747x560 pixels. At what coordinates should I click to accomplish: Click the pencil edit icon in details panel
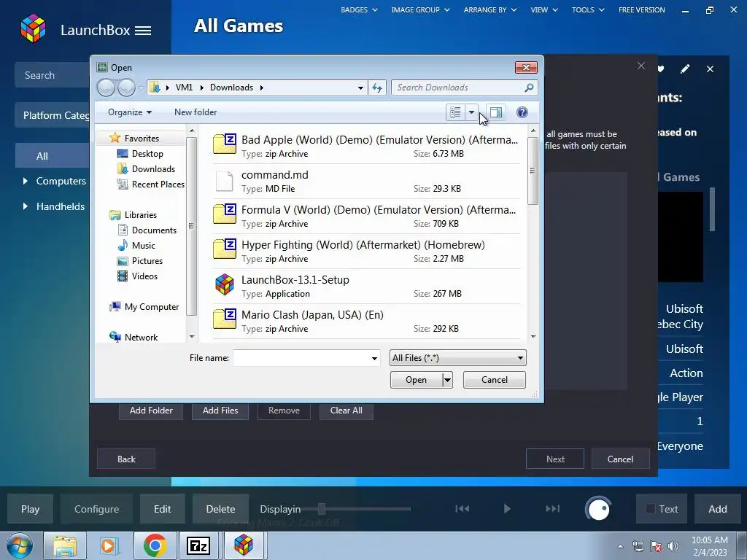click(x=685, y=69)
